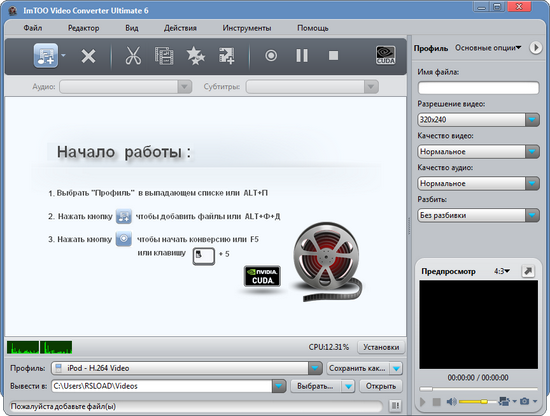Open the 4:3 aspect ratio dropdown
Viewport: 550px width, 416px height.
(x=502, y=271)
